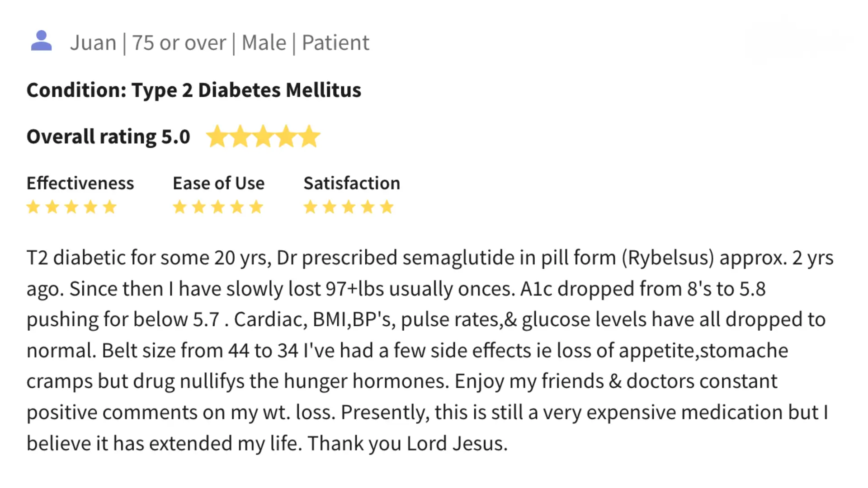The image size is (868, 488).
Task: Click the Condition: Type 2 Diabetes Mellitus heading
Action: point(194,90)
